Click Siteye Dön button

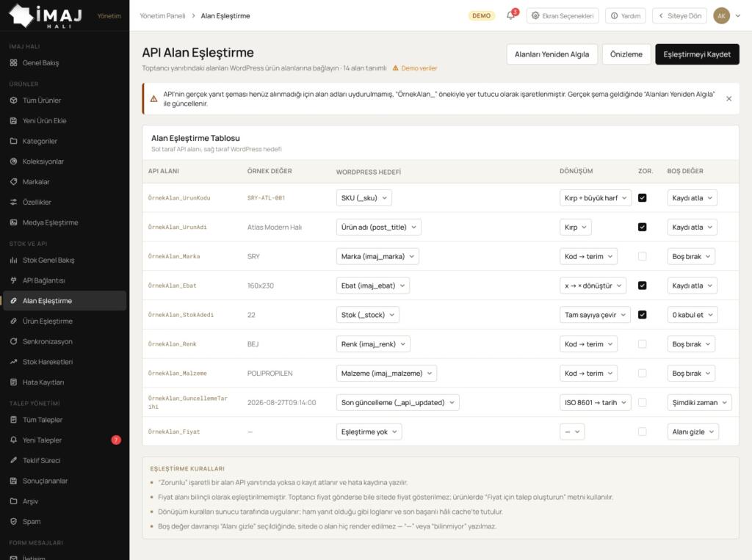(679, 16)
